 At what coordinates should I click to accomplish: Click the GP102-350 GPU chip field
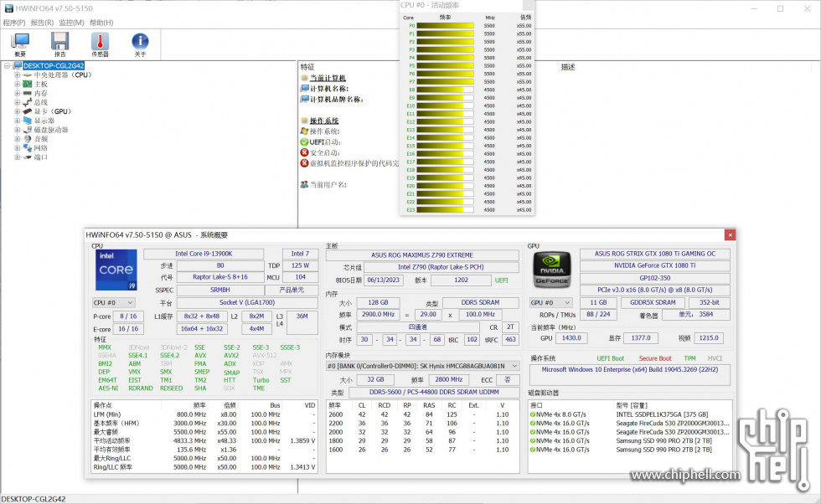tap(654, 278)
